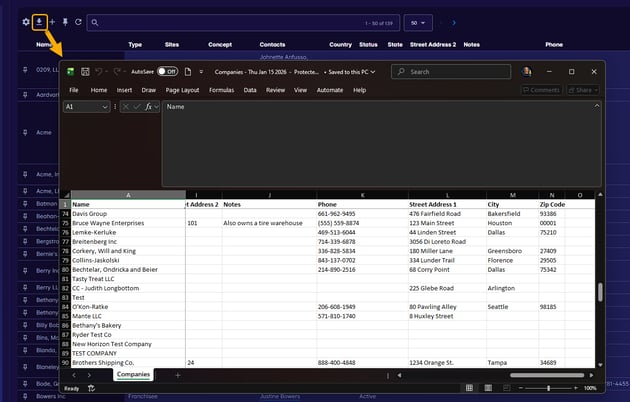
Task: Pin the Acme row
Action: click(x=26, y=130)
